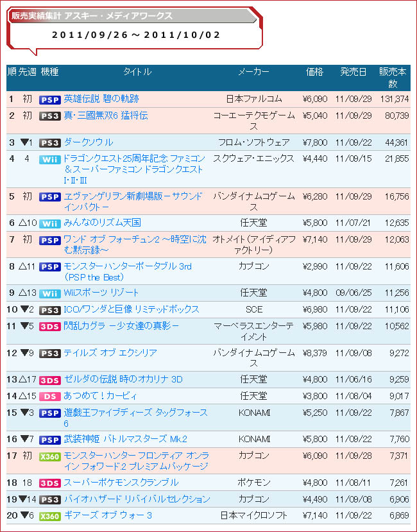Select price ¥8,379
This screenshot has width=417, height=532.
[x=315, y=353]
